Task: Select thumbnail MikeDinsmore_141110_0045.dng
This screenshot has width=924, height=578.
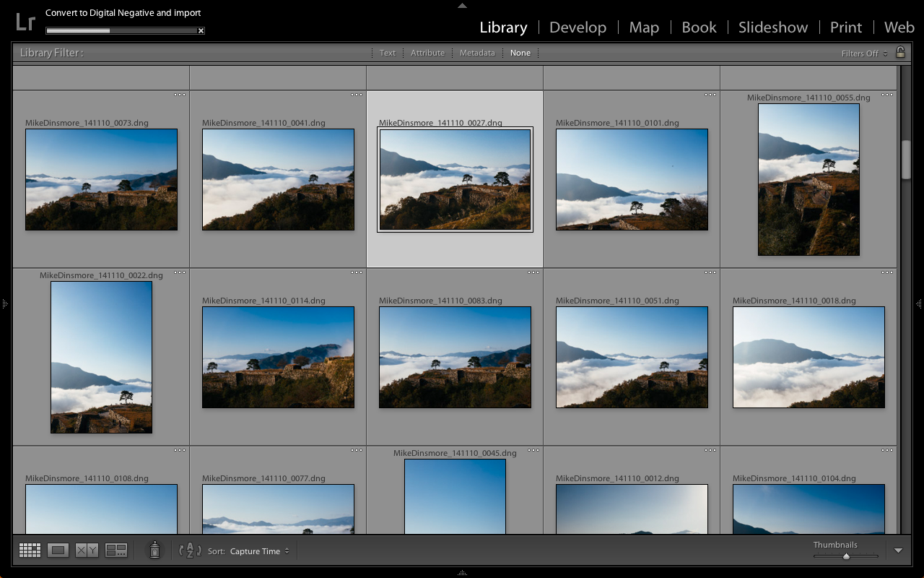Action: pyautogui.click(x=455, y=497)
